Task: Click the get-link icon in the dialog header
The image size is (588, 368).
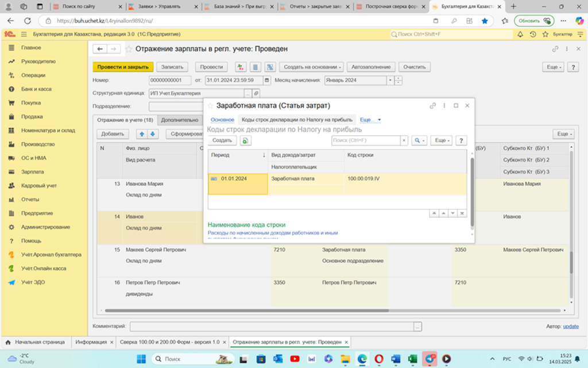Action: tap(433, 106)
